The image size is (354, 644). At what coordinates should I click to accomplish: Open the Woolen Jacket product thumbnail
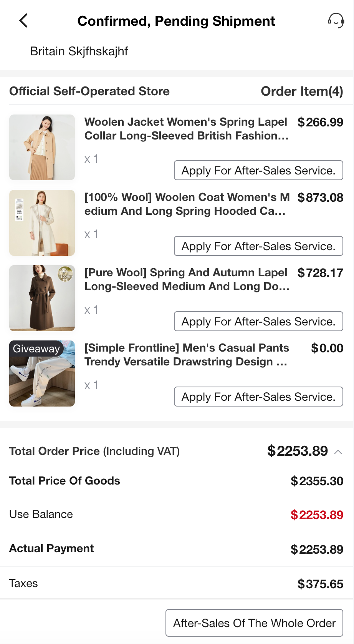[x=42, y=147]
